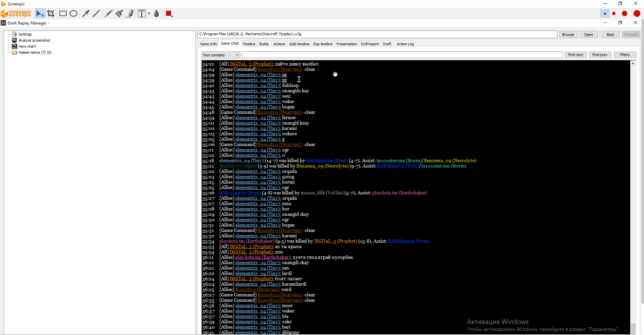Select the blur droplet tool
Screen dimensions: 644x335
tap(156, 13)
